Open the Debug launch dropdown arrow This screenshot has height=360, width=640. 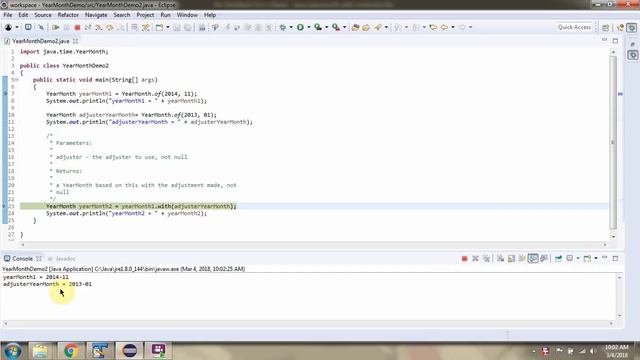point(291,27)
